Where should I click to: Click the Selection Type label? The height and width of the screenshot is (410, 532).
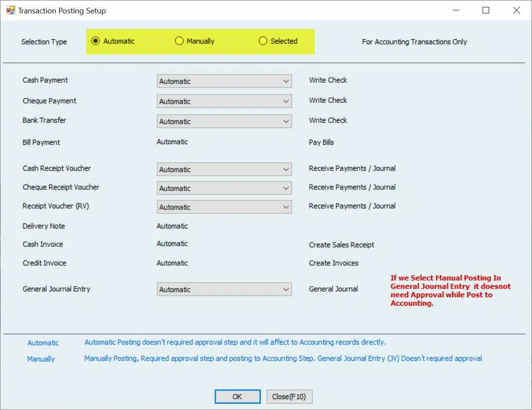(44, 42)
